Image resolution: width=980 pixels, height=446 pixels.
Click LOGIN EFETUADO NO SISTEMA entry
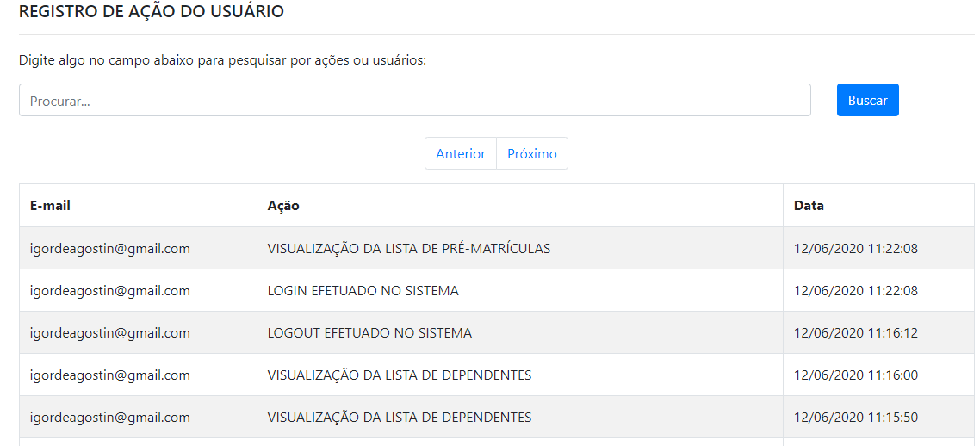[x=363, y=291]
